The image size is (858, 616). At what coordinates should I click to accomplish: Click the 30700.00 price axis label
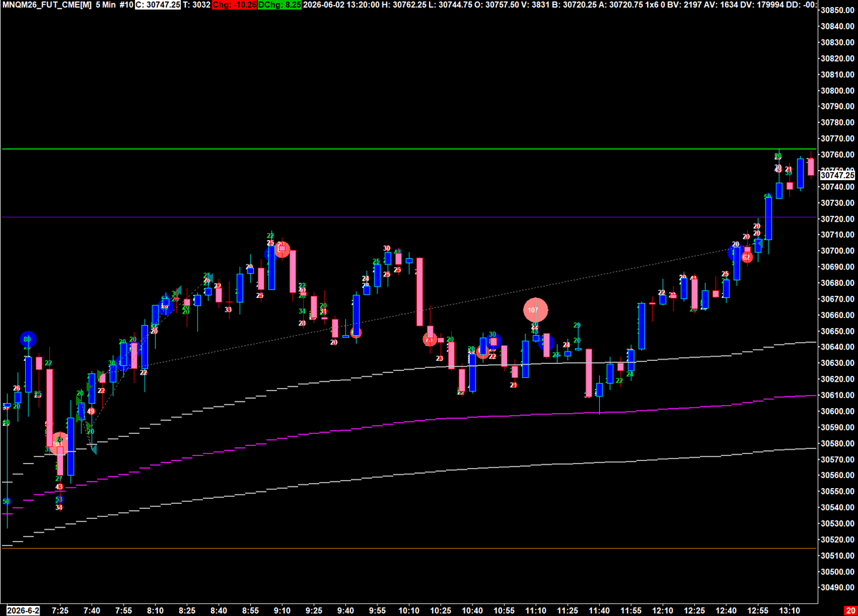(839, 251)
